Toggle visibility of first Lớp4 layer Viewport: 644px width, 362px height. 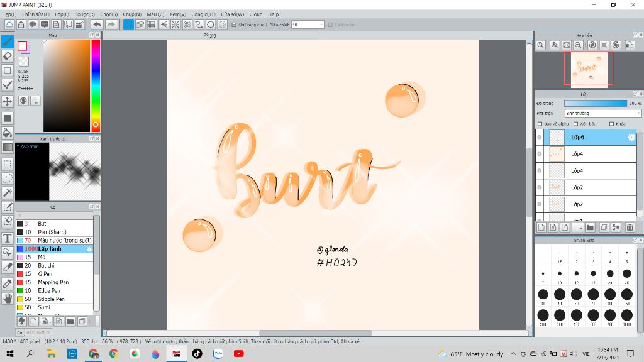click(x=540, y=154)
